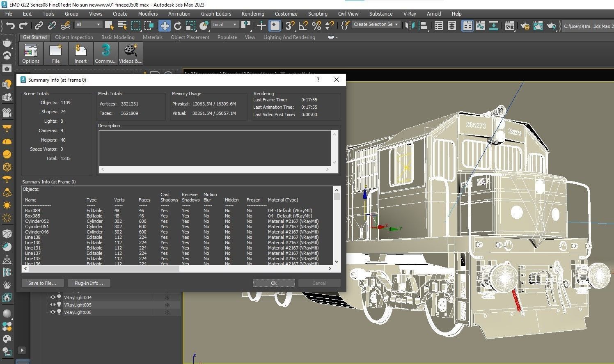The image size is (614, 364).
Task: Switch to the Lighting And Rendering tab
Action: coord(289,37)
